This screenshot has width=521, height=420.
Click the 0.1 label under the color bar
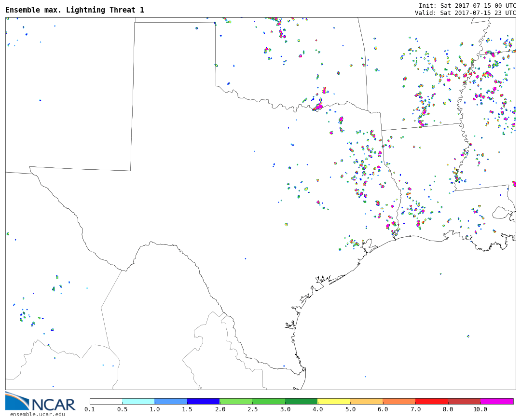tap(90, 409)
